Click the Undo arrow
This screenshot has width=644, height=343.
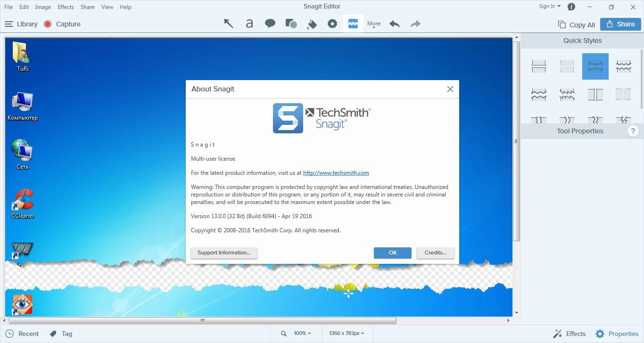(x=395, y=24)
